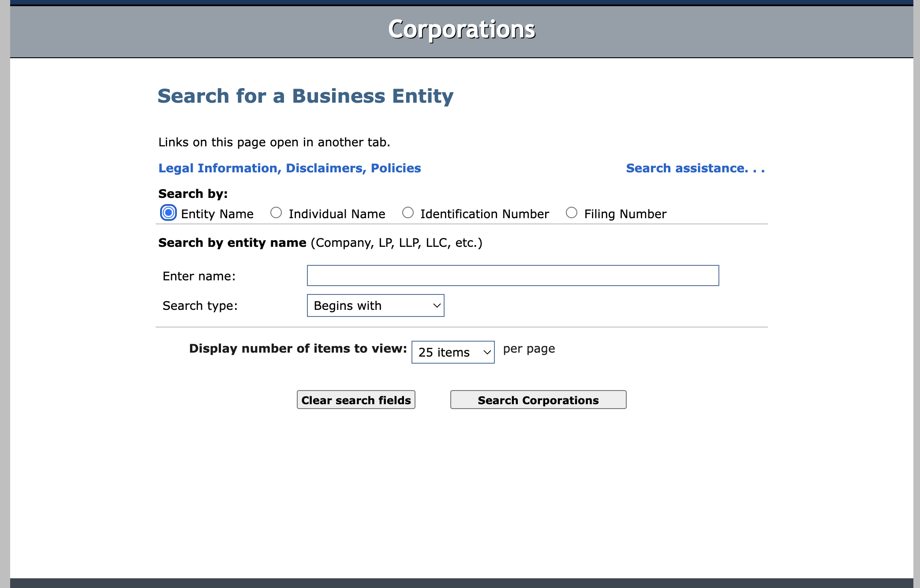Click the Search for a Business Entity heading
Viewport: 920px width, 588px height.
coord(305,96)
